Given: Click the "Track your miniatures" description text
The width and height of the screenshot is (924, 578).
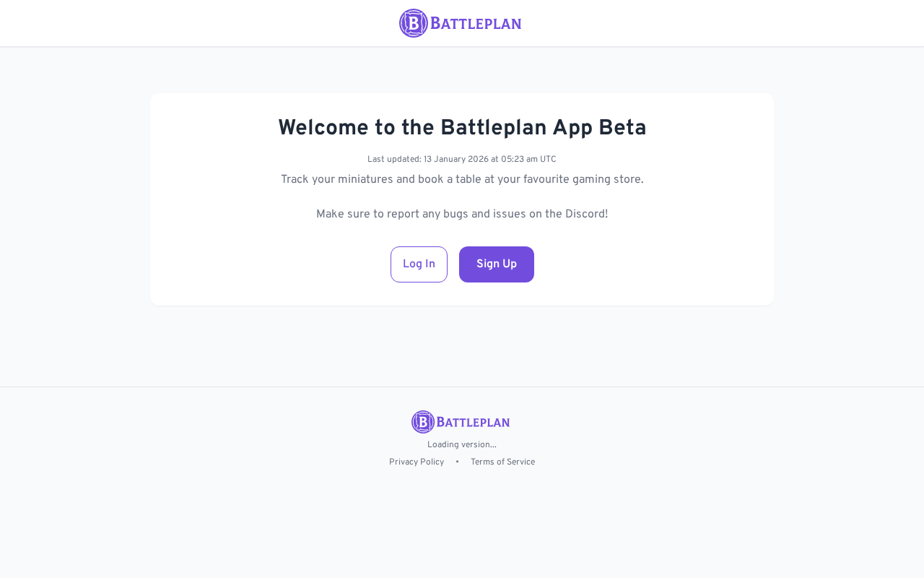Looking at the screenshot, I should [462, 180].
